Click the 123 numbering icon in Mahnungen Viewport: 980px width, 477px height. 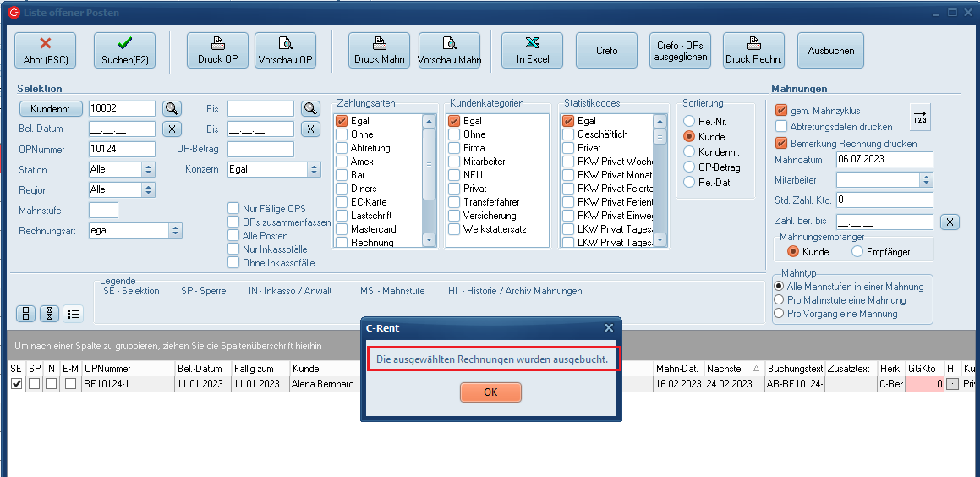click(x=920, y=118)
